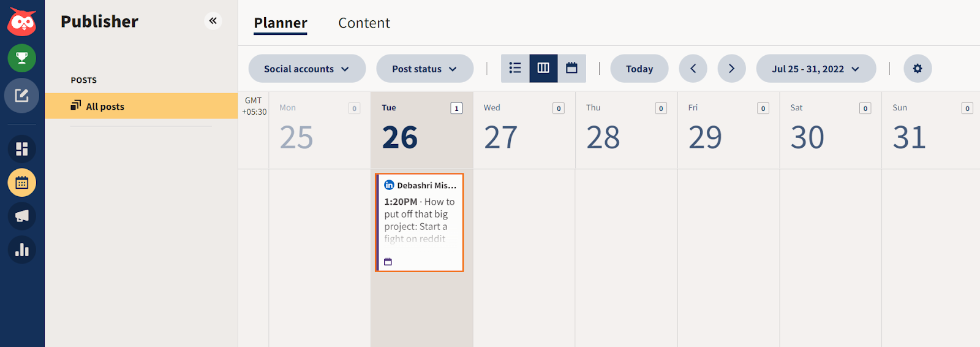Image resolution: width=980 pixels, height=347 pixels.
Task: Open the Advertise megaphone icon
Action: 22,216
